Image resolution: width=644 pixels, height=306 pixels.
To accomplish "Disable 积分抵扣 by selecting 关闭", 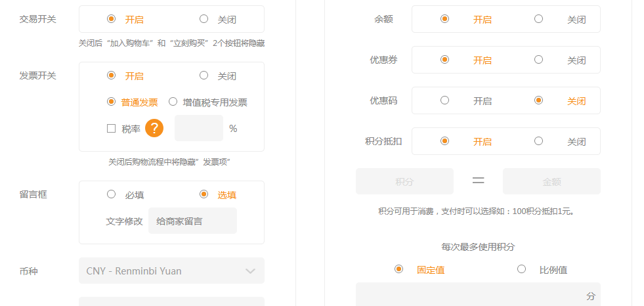I will [x=539, y=141].
